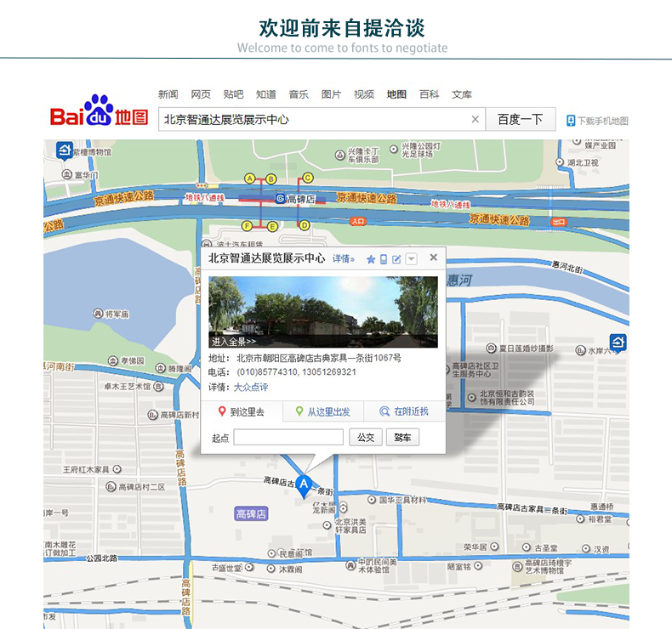Open the 网页 nav tab
The width and height of the screenshot is (672, 629).
(201, 94)
